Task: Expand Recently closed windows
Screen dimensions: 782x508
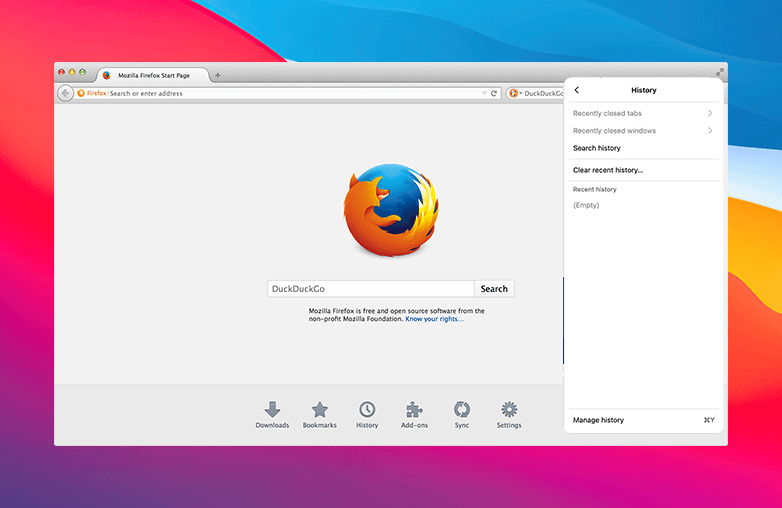Action: [x=643, y=131]
